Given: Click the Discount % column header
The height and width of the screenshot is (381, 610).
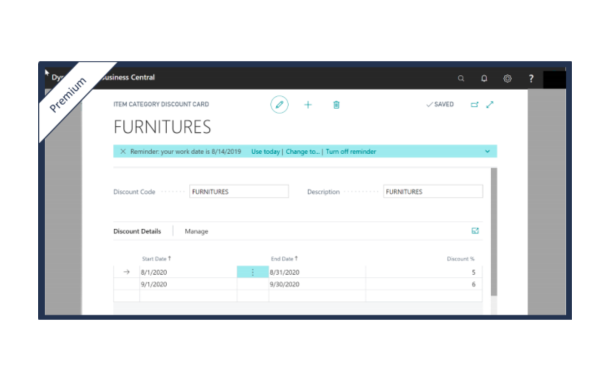Looking at the screenshot, I should coord(461,258).
